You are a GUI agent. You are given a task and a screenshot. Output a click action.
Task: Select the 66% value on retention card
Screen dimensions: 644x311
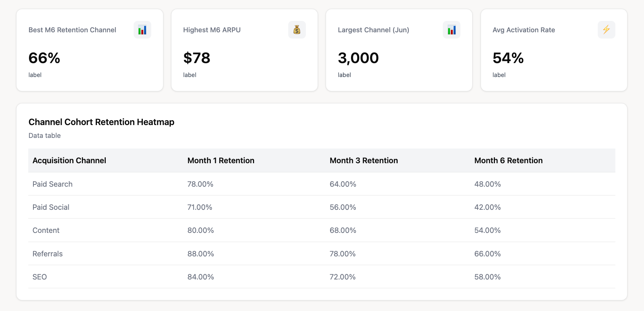click(x=44, y=58)
